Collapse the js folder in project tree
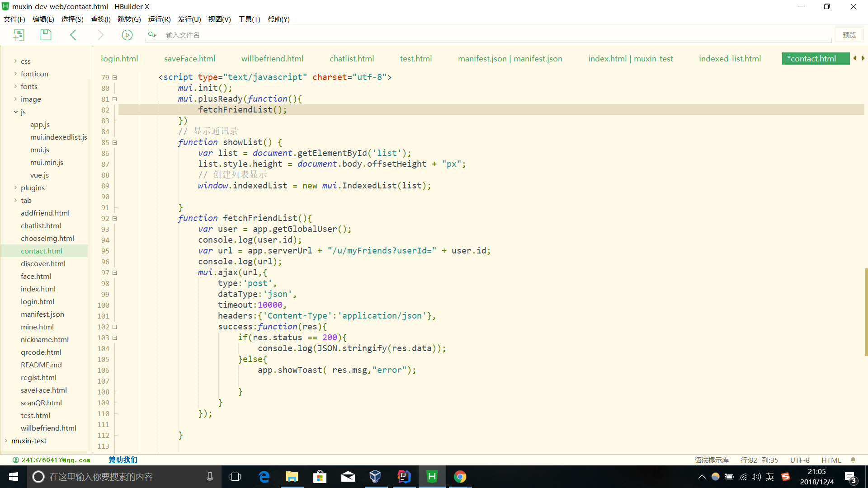The height and width of the screenshot is (488, 868). 15,112
